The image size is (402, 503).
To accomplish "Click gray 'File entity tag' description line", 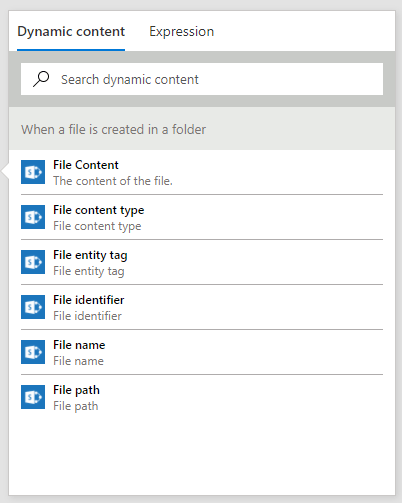I will (89, 271).
